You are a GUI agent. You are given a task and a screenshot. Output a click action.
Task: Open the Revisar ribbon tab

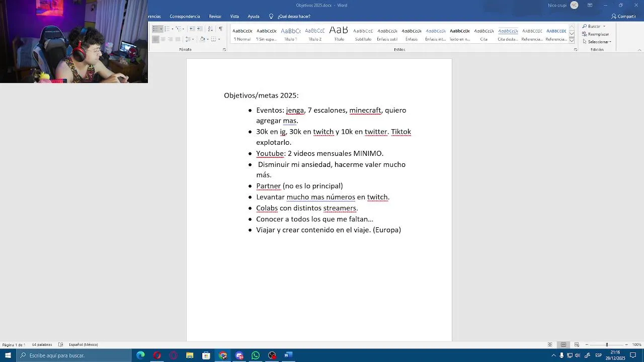coord(215,17)
